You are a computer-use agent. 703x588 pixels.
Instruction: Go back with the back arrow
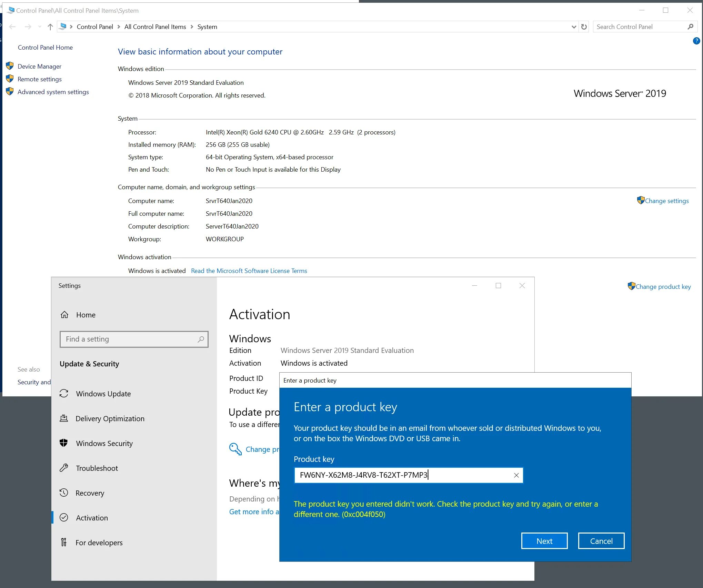pos(12,27)
